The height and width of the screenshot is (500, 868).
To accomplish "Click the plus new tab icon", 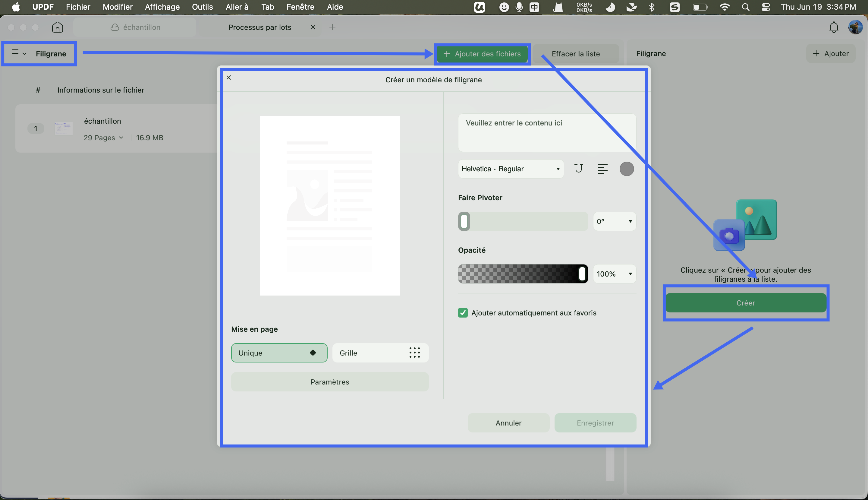I will click(x=332, y=27).
